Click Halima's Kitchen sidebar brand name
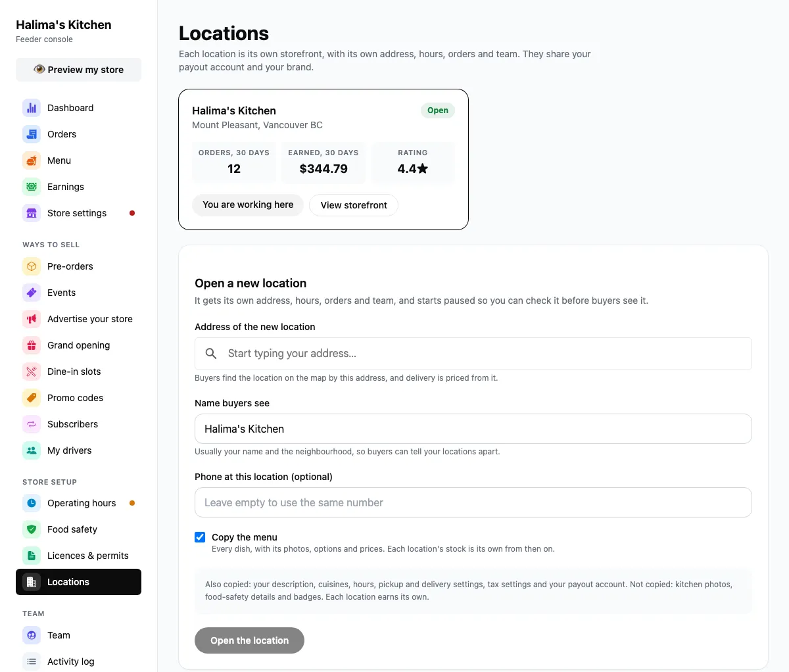Image resolution: width=789 pixels, height=672 pixels. [x=64, y=25]
